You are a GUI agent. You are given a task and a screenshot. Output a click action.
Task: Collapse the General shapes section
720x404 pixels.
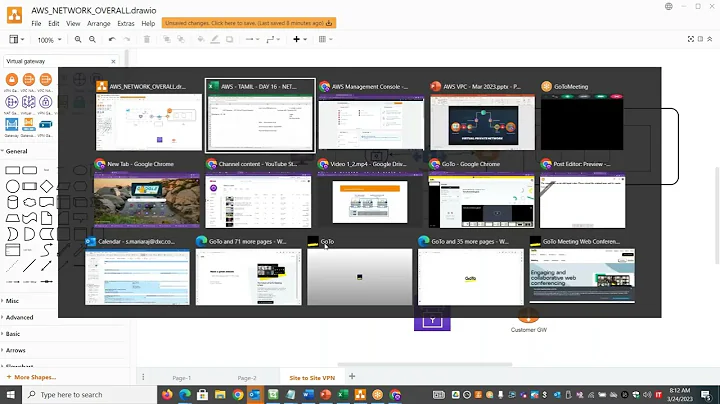(x=15, y=151)
